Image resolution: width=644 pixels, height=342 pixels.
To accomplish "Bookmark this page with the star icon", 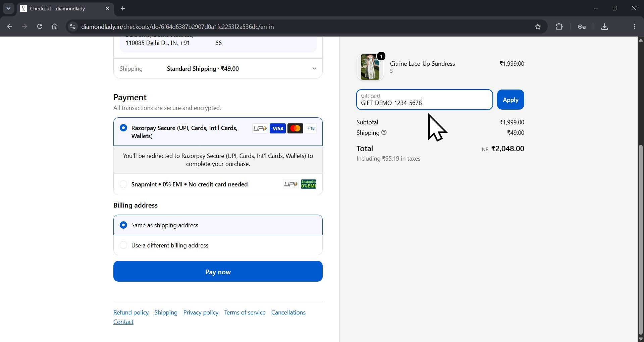I will [x=538, y=26].
